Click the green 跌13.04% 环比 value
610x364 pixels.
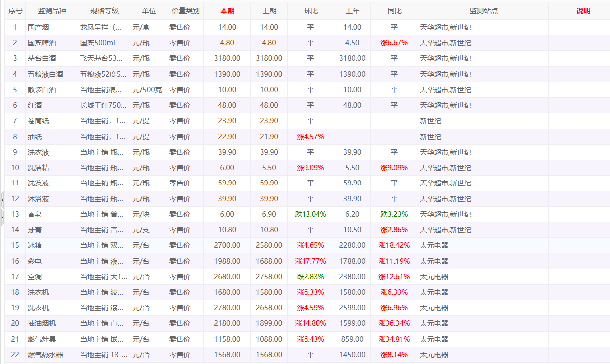pos(310,214)
